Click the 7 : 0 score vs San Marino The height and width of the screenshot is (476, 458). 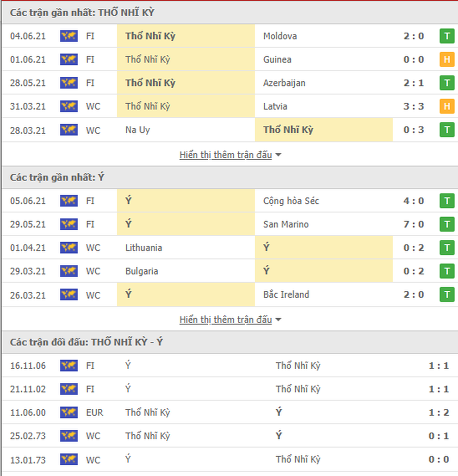tap(413, 224)
